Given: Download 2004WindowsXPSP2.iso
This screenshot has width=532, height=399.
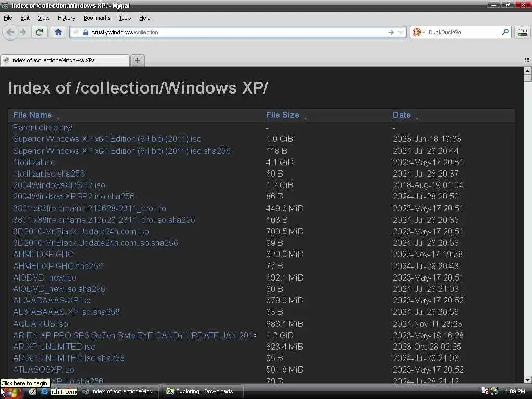Looking at the screenshot, I should click(x=59, y=185).
